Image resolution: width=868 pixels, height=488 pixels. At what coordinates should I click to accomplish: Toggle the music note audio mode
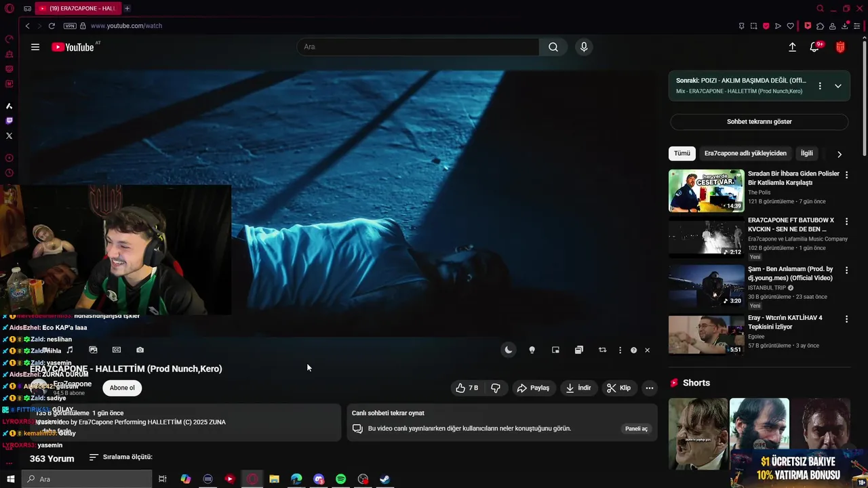(x=70, y=350)
